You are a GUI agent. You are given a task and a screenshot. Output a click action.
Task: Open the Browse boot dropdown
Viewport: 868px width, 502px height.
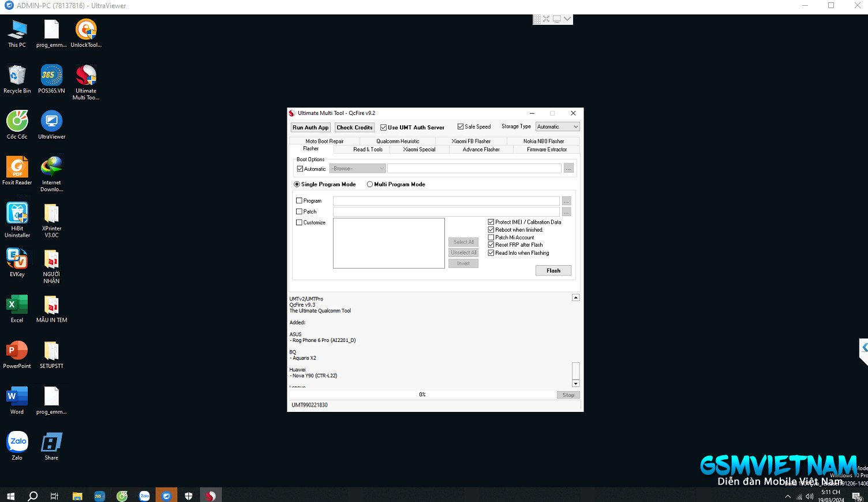[357, 169]
